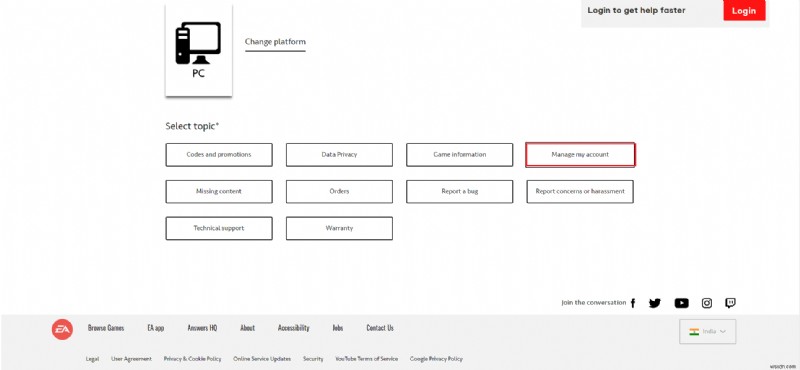
Task: Open the About footer link
Action: [247, 328]
